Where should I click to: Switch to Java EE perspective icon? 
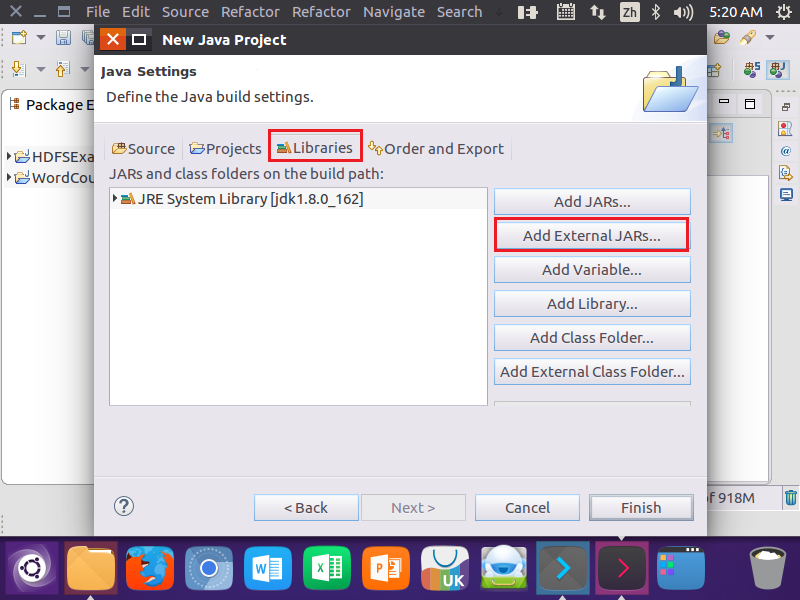point(752,69)
